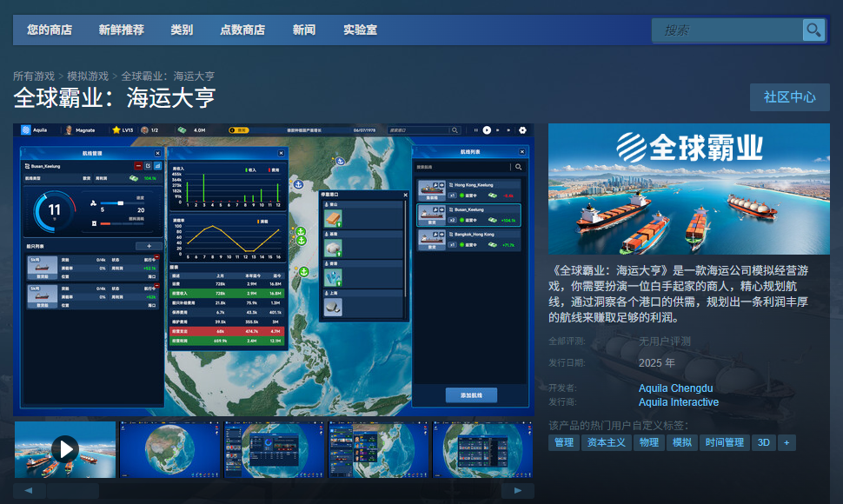Select the play speed icon in the game's top bar
Viewport: 843px width, 504px height.
487,129
